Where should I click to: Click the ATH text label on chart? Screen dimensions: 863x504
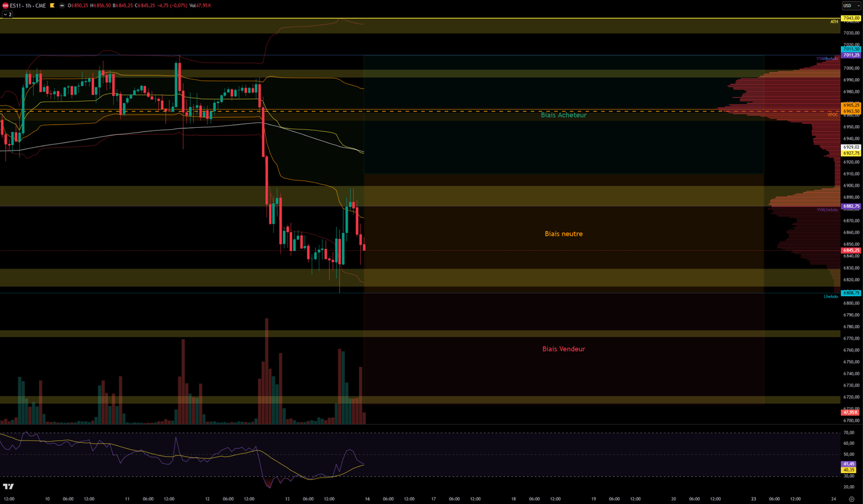click(834, 22)
